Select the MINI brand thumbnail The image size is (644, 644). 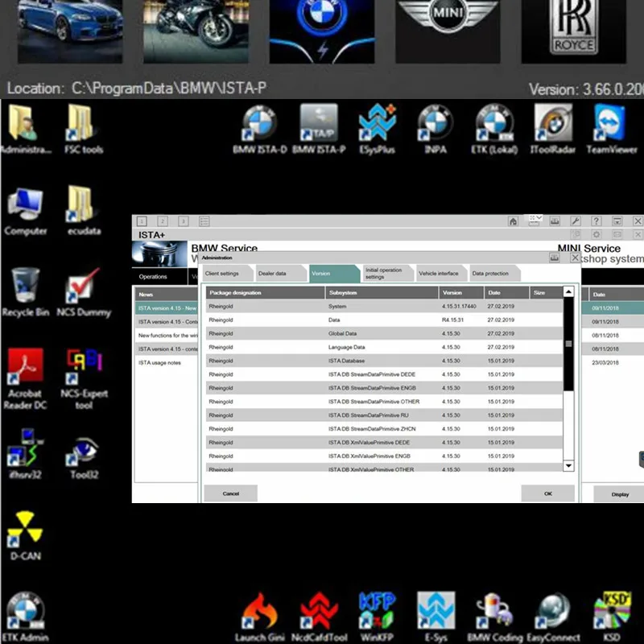click(448, 31)
